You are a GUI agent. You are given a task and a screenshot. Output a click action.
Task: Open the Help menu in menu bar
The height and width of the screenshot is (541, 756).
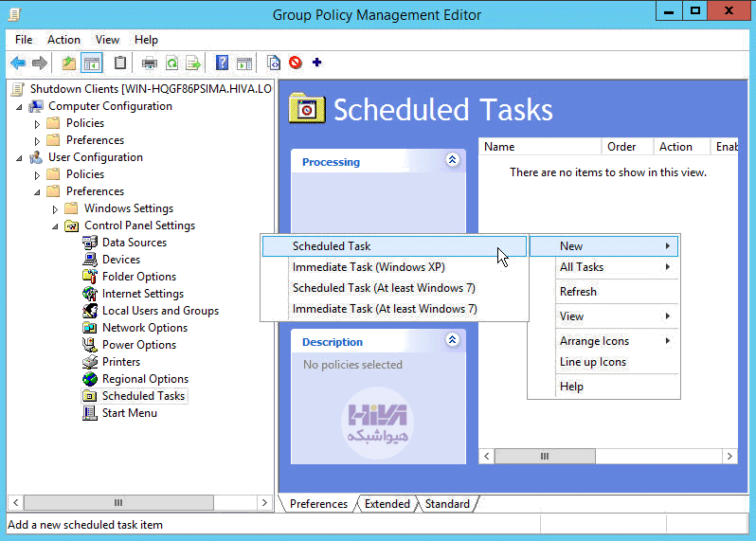click(x=146, y=40)
